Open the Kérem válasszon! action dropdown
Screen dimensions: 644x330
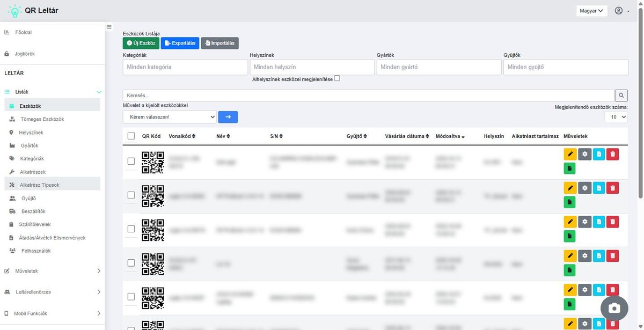point(170,116)
